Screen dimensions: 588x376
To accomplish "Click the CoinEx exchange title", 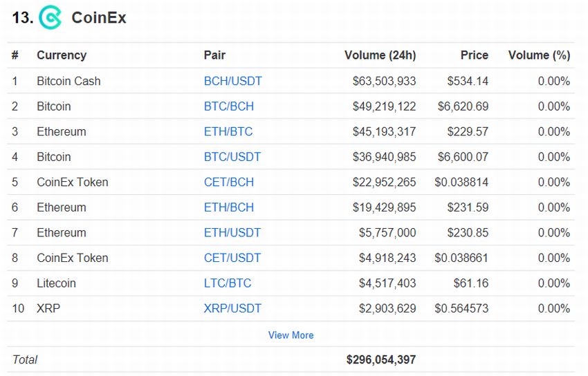I will tap(99, 17).
